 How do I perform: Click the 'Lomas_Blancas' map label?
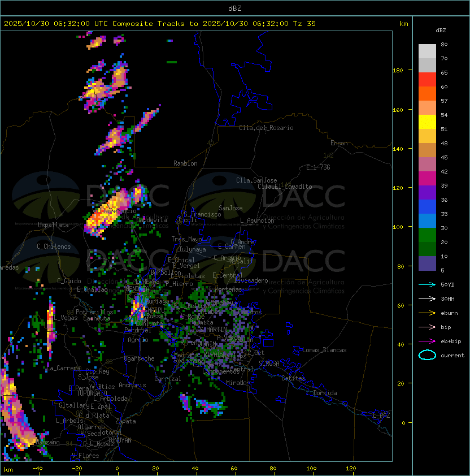pos(324,350)
